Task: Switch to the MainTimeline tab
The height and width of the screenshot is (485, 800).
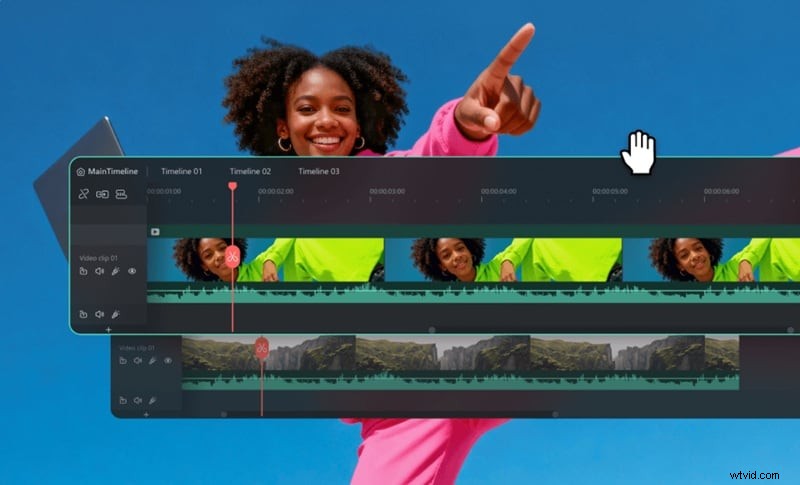Action: (x=112, y=171)
